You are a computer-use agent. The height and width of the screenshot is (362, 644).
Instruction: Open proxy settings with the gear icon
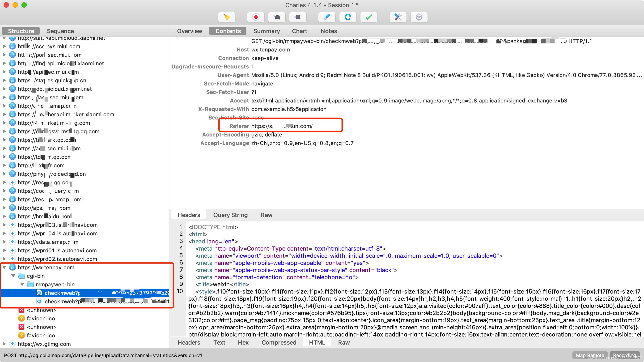[x=419, y=17]
